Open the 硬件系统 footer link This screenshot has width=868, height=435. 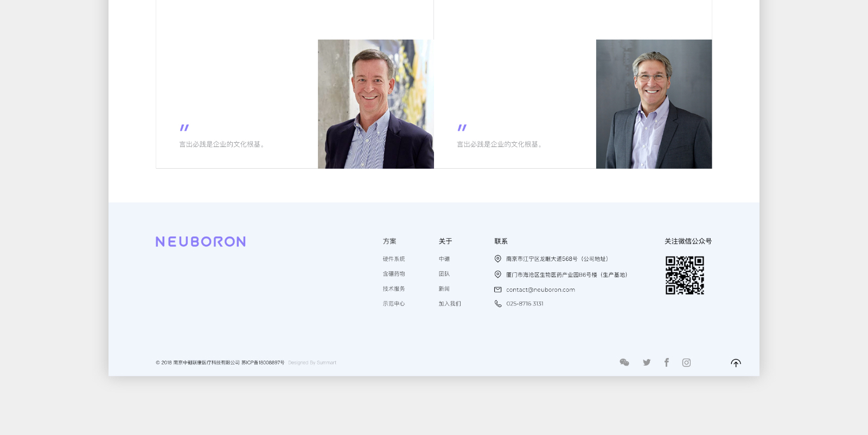click(x=394, y=259)
